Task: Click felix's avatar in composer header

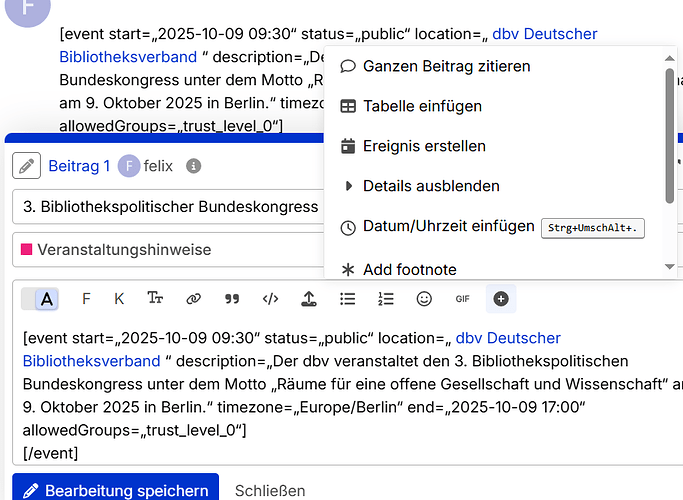Action: pyautogui.click(x=129, y=166)
